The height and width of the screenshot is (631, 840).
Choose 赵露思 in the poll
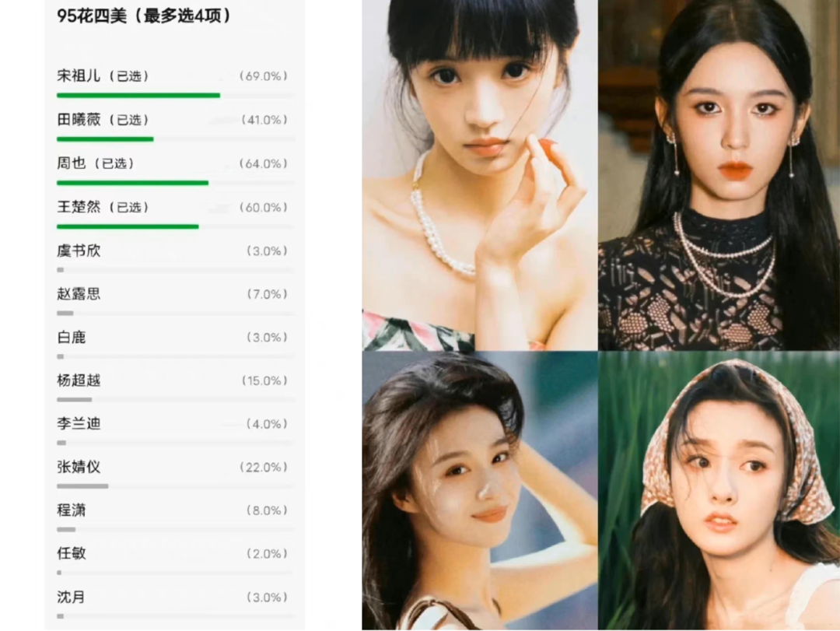175,300
